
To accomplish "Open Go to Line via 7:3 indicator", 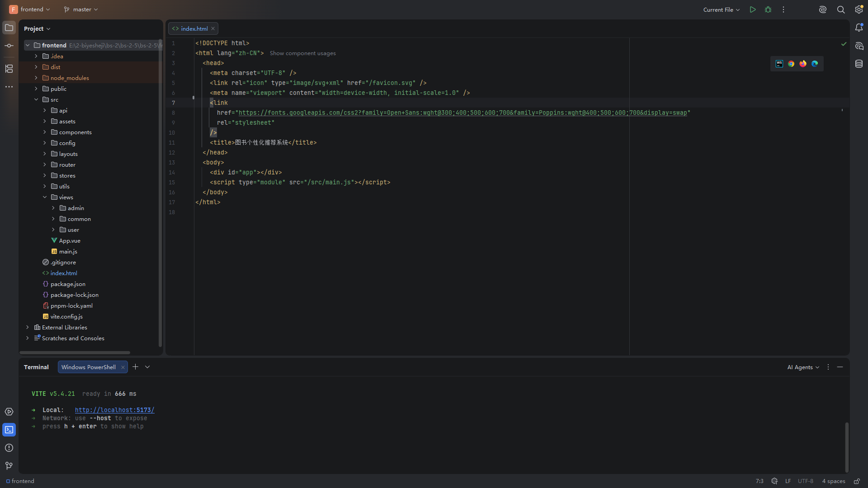I will click(759, 481).
